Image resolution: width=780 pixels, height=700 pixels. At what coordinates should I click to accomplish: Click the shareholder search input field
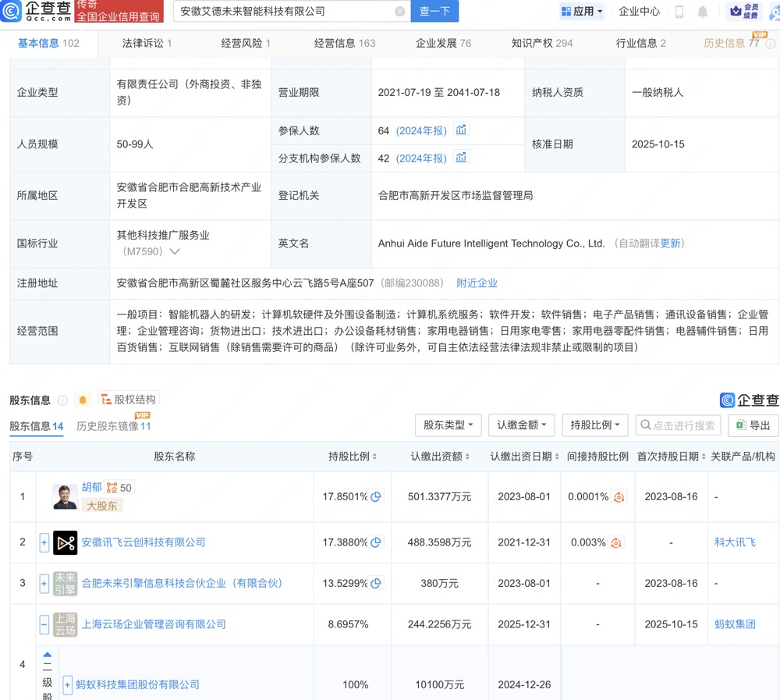[x=678, y=425]
